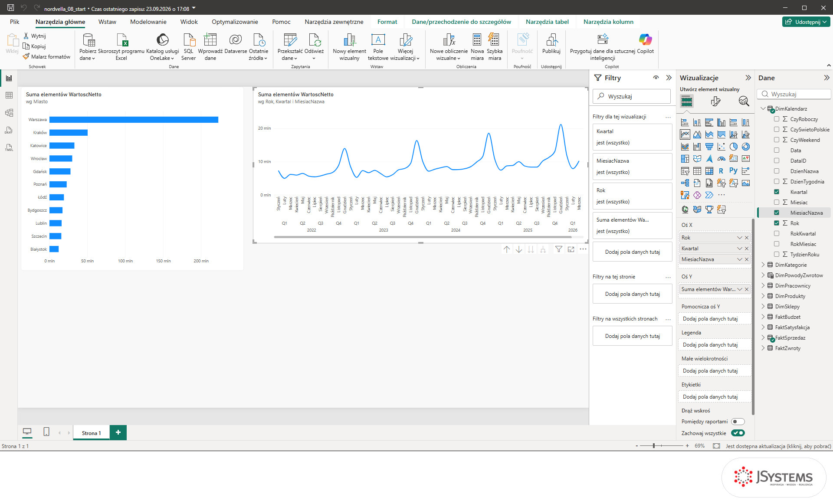Remove Kwartal field from Oś X
Screen dimensions: 833x504
(747, 249)
